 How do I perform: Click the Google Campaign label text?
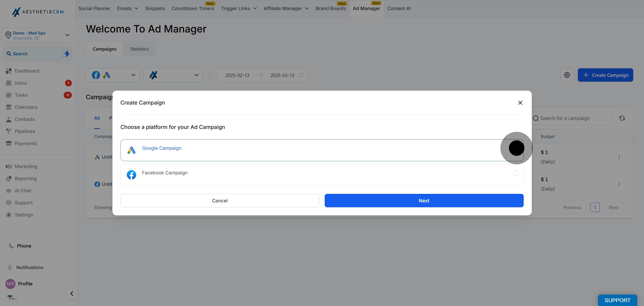162,148
